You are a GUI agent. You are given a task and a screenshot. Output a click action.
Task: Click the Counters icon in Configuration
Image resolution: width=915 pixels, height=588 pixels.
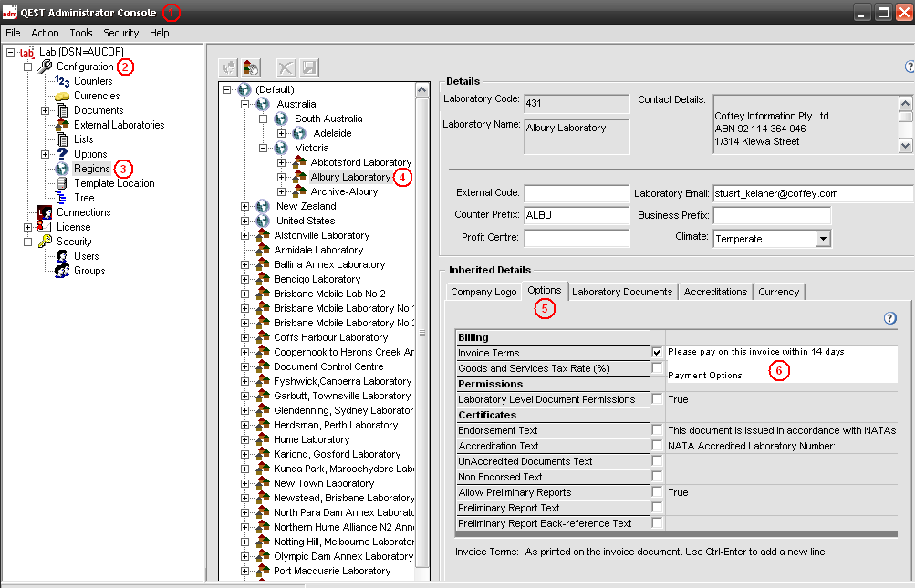[62, 81]
